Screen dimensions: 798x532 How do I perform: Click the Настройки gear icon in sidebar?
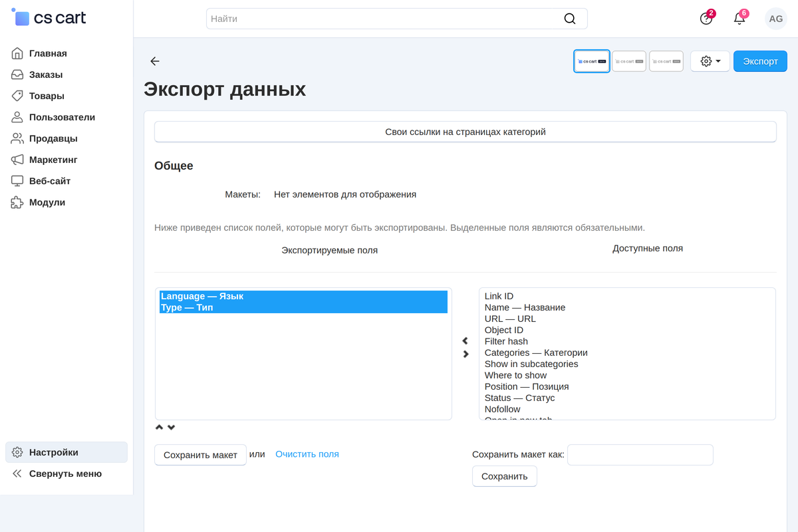click(x=17, y=452)
